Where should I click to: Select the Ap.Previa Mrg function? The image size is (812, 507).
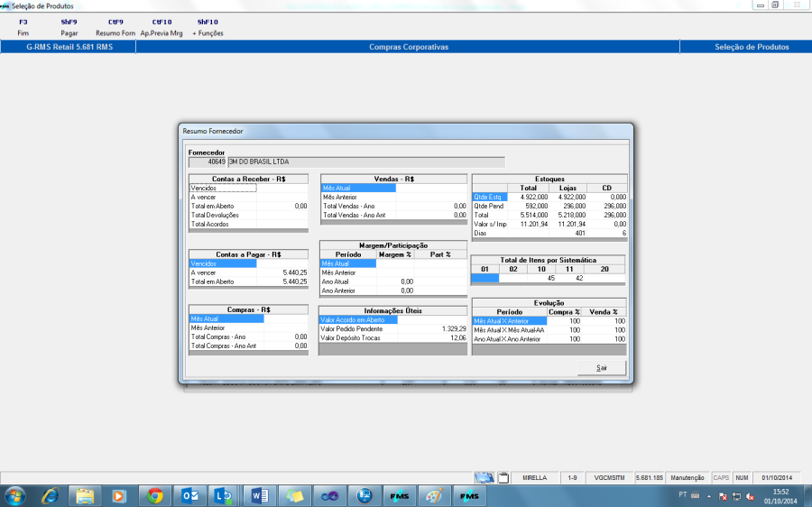(162, 27)
